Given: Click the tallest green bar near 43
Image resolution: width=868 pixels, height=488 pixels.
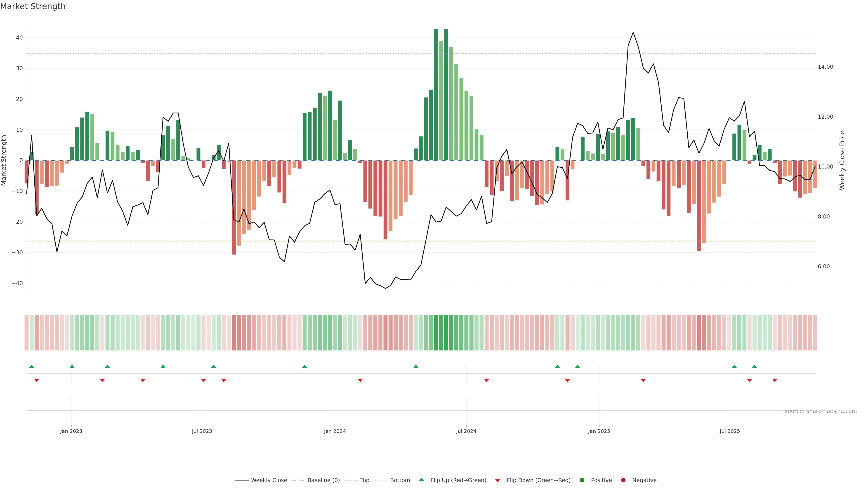Looking at the screenshot, I should [x=436, y=94].
